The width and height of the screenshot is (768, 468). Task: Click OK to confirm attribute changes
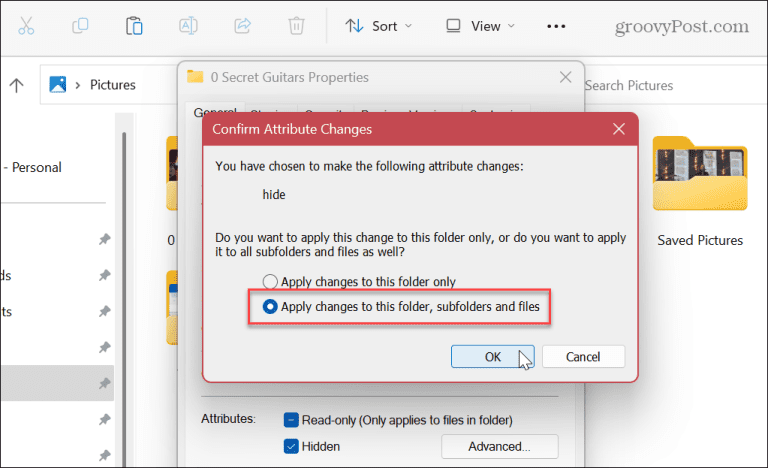tap(492, 356)
